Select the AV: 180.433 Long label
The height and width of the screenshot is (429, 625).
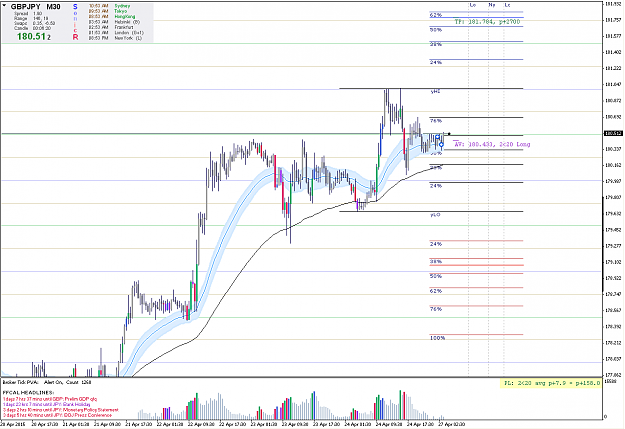[x=492, y=144]
